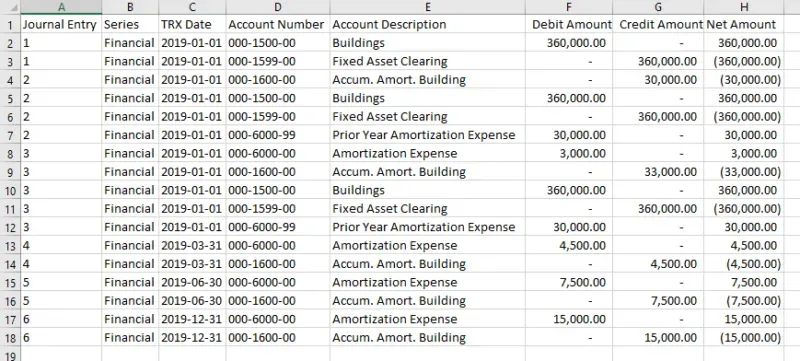Select debit amount 3,000.00 cell
800x361 pixels.
(569, 153)
